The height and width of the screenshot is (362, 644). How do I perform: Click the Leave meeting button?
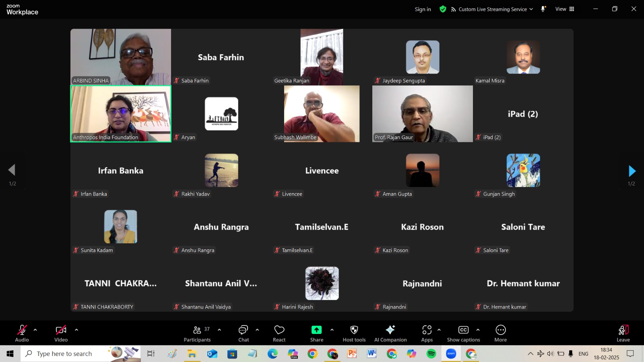[x=623, y=333]
